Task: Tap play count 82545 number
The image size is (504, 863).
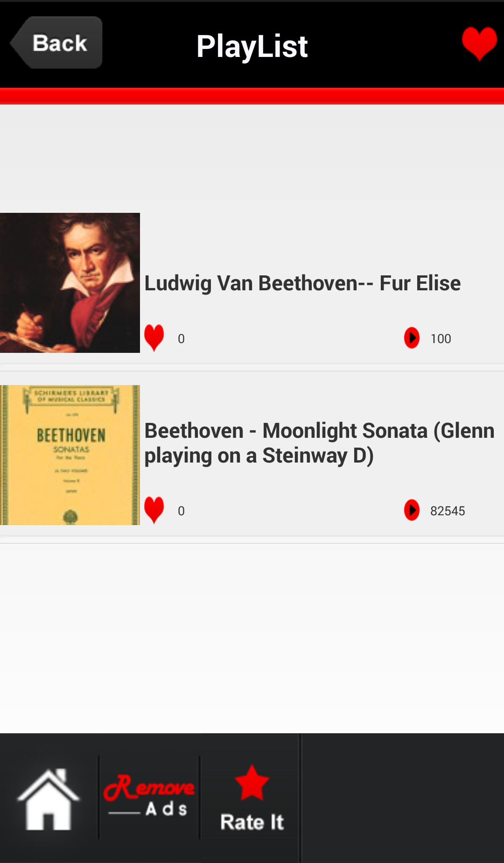Action: 448,511
